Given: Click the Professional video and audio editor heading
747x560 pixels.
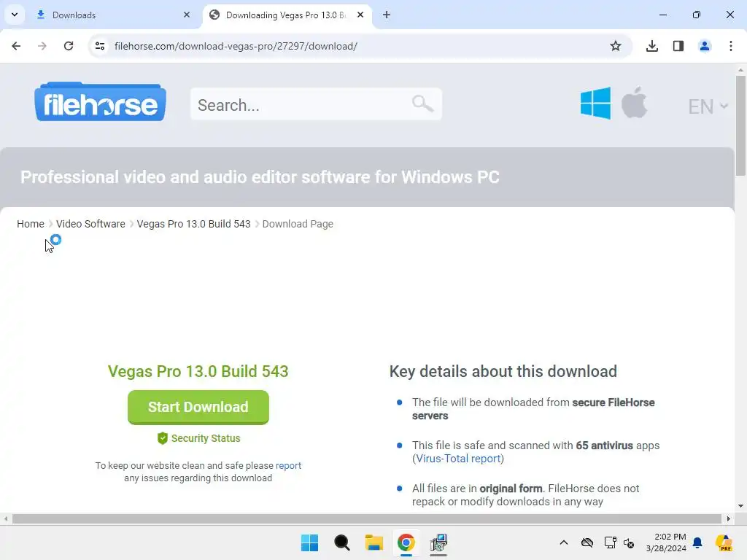Looking at the screenshot, I should coord(260,177).
